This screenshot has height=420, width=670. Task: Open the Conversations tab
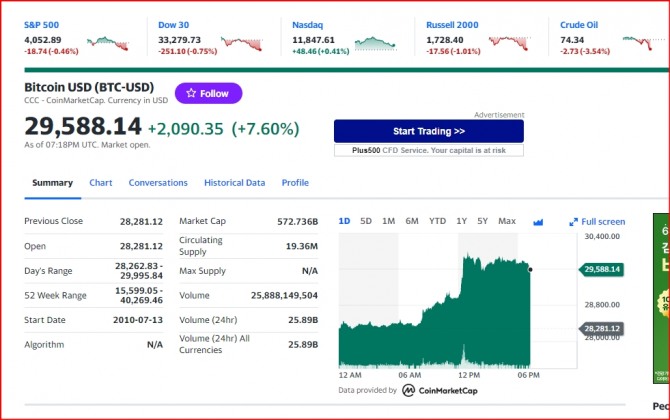(x=158, y=183)
